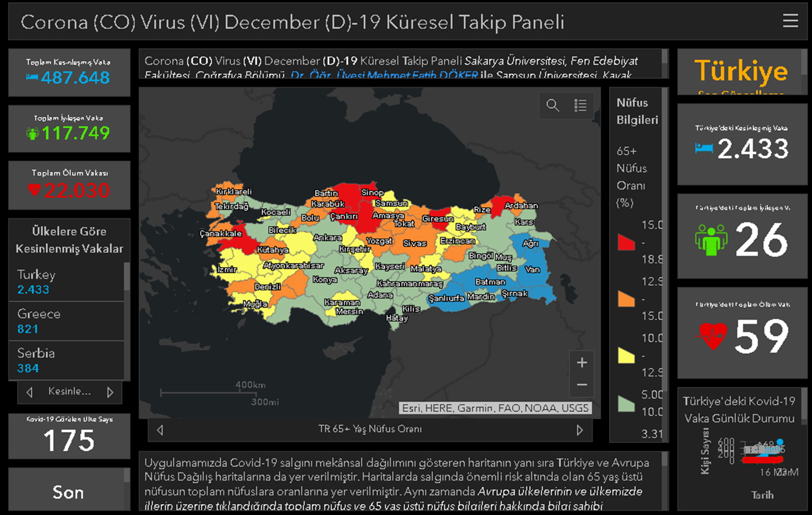Open the hamburger menu in the title bar
Image resolution: width=812 pixels, height=515 pixels.
(x=790, y=21)
